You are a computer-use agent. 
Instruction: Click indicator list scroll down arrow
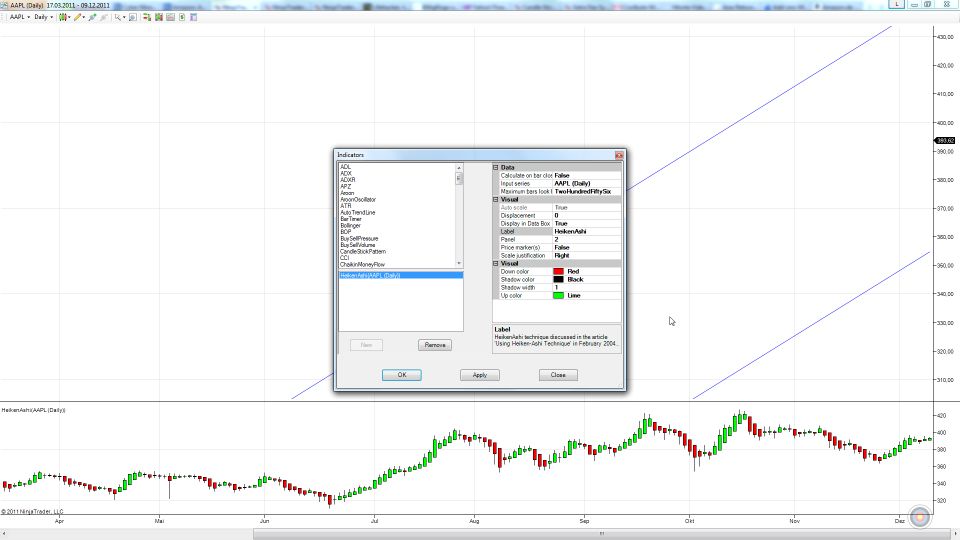pyautogui.click(x=459, y=263)
